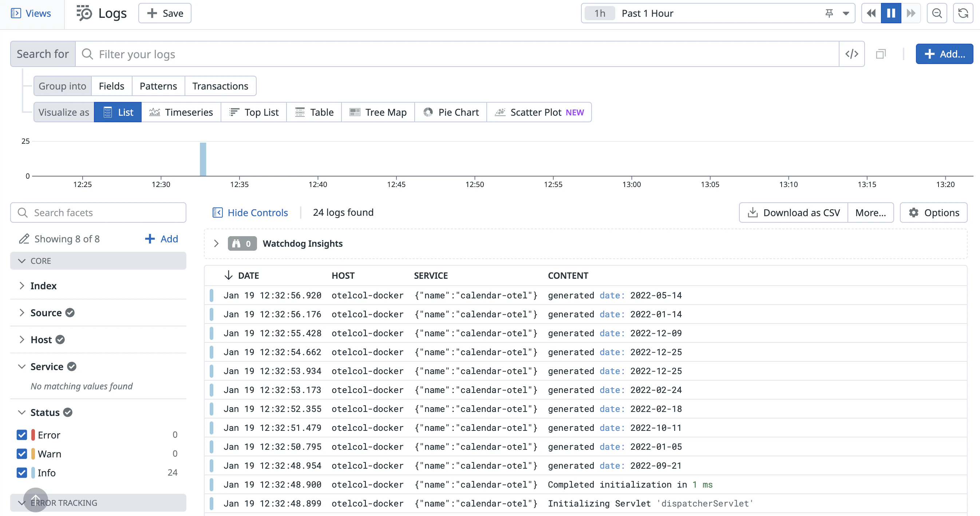Pause the live log stream

tap(891, 13)
